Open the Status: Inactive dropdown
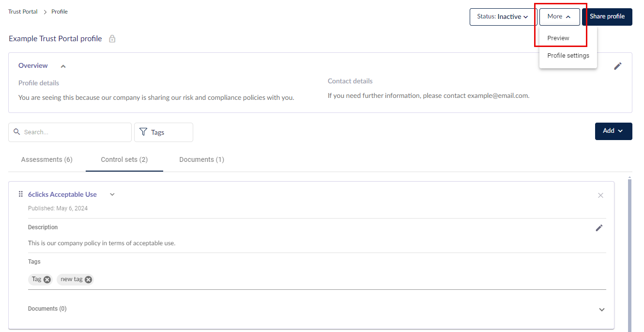This screenshot has height=332, width=644. 503,16
